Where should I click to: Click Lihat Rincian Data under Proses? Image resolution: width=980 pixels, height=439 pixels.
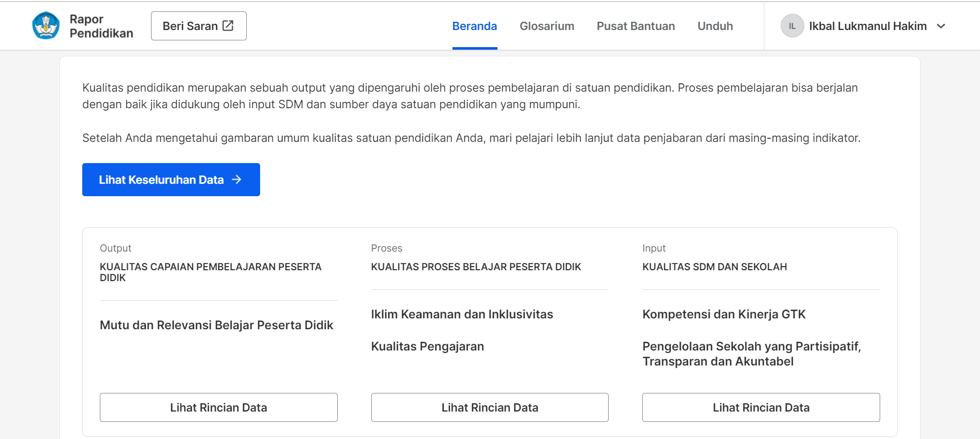click(489, 407)
